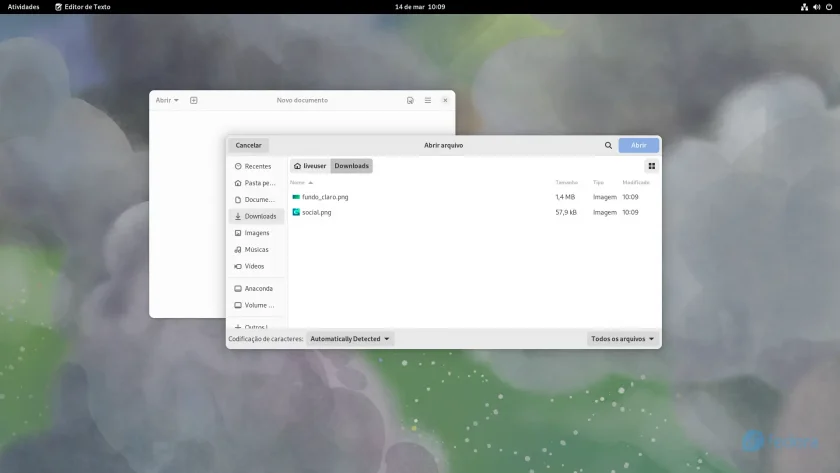Screen dimensions: 840x473
Task: Open the clock and calendar menu
Action: coord(420,7)
